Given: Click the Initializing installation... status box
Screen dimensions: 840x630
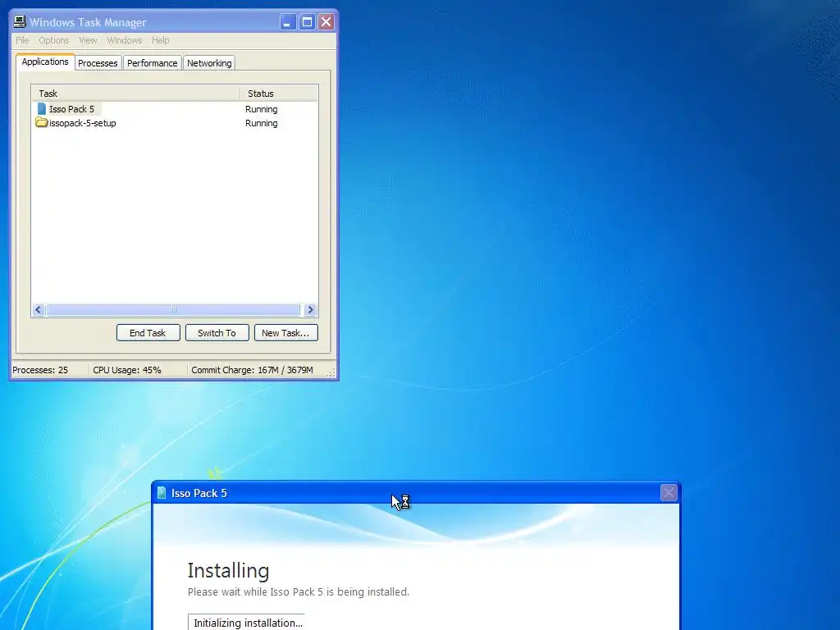Looking at the screenshot, I should pos(246,623).
